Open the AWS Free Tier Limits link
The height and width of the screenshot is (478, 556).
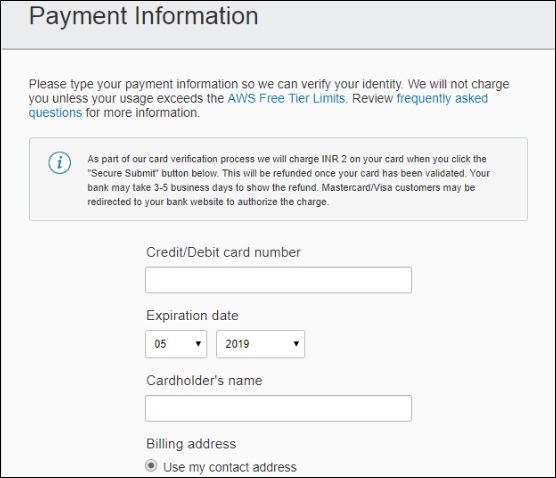tap(287, 98)
